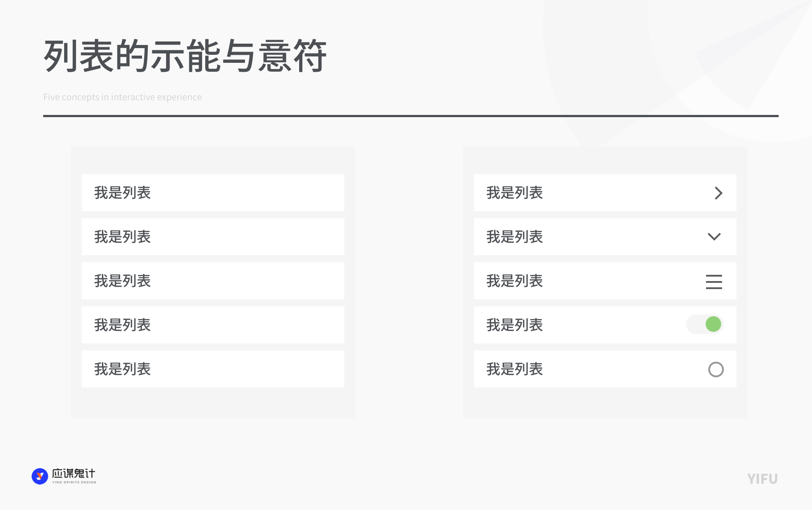Toggle the green switch off
The image size is (812, 510).
(705, 324)
